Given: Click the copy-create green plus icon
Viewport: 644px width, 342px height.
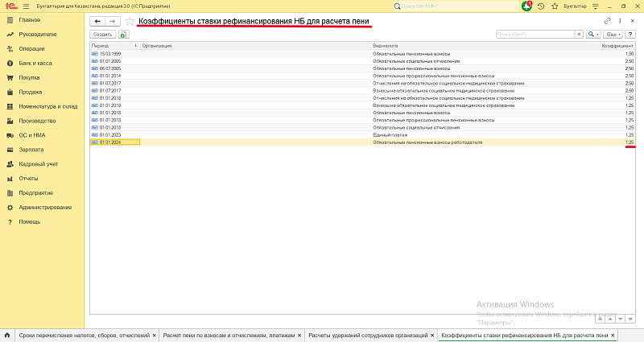Looking at the screenshot, I should 123,35.
